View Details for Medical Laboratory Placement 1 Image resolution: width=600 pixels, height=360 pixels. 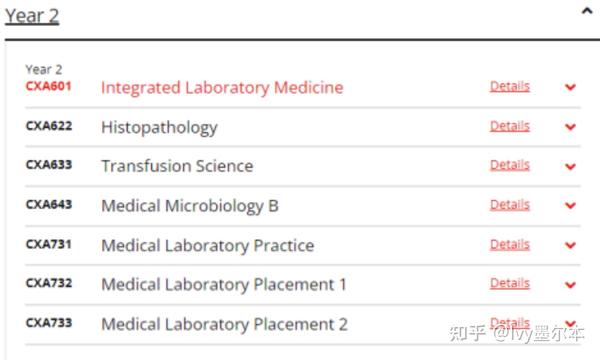point(510,283)
